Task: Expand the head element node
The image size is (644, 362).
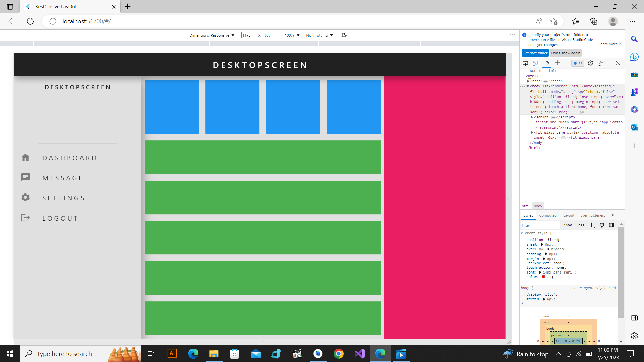Action: (x=528, y=81)
